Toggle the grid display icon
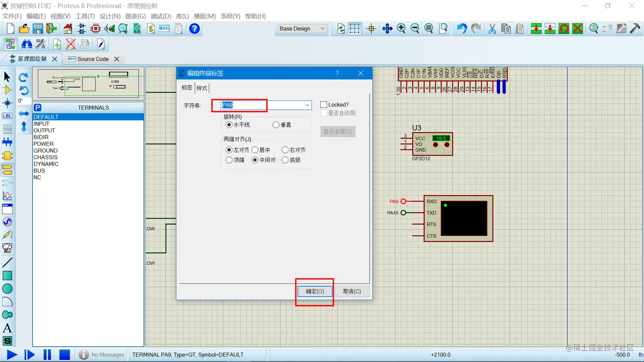Viewport: 644px width, 362px height. (x=354, y=29)
